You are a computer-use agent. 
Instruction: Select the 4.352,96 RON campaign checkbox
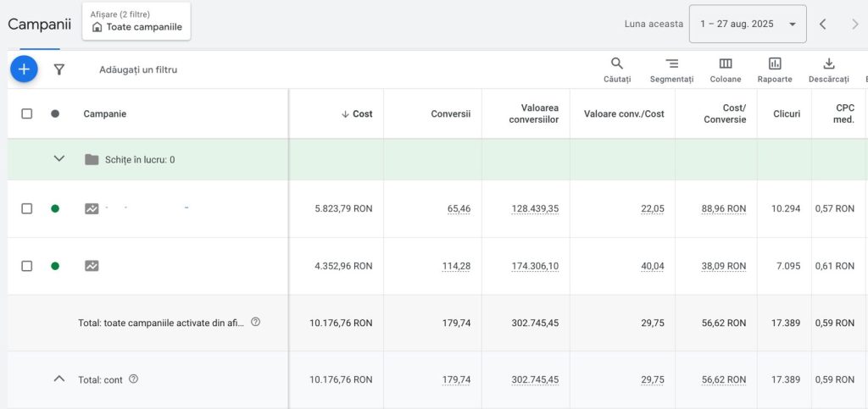pyautogui.click(x=26, y=266)
